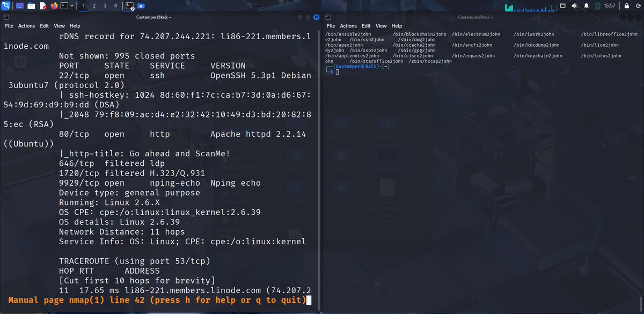Click '/bin/electrum2john' in right terminal
644x314 pixels.
(x=477, y=34)
